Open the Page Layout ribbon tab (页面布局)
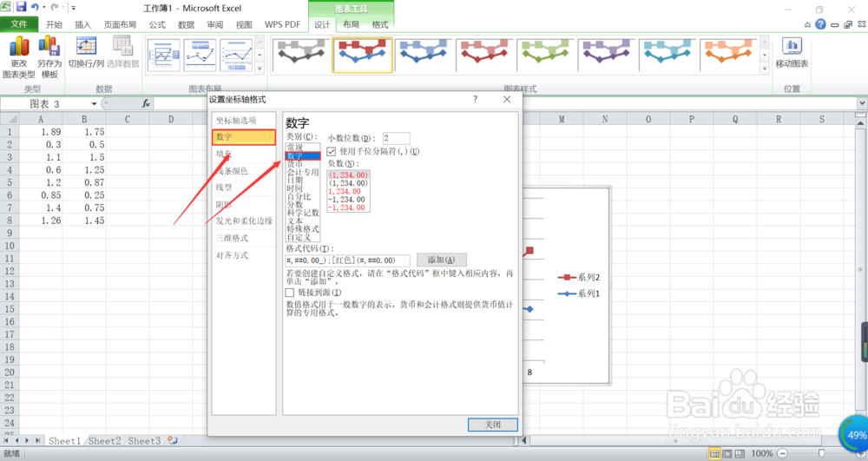The image size is (868, 461). click(x=120, y=24)
